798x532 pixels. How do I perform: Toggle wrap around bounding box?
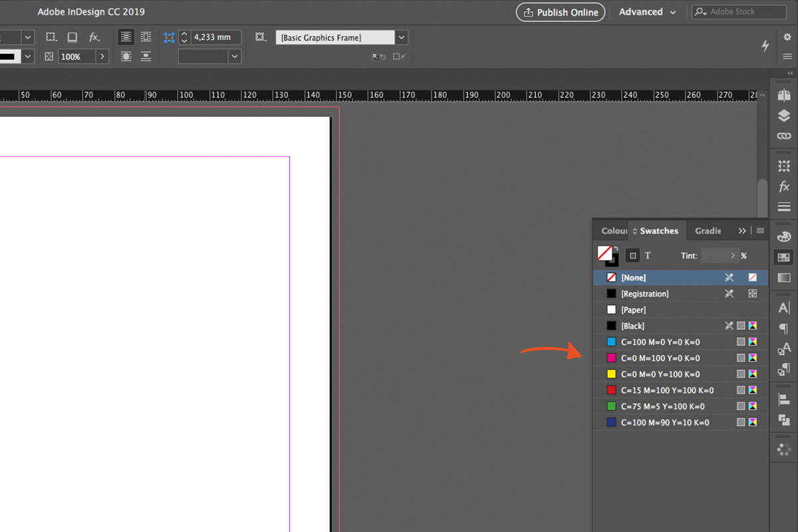(x=146, y=37)
